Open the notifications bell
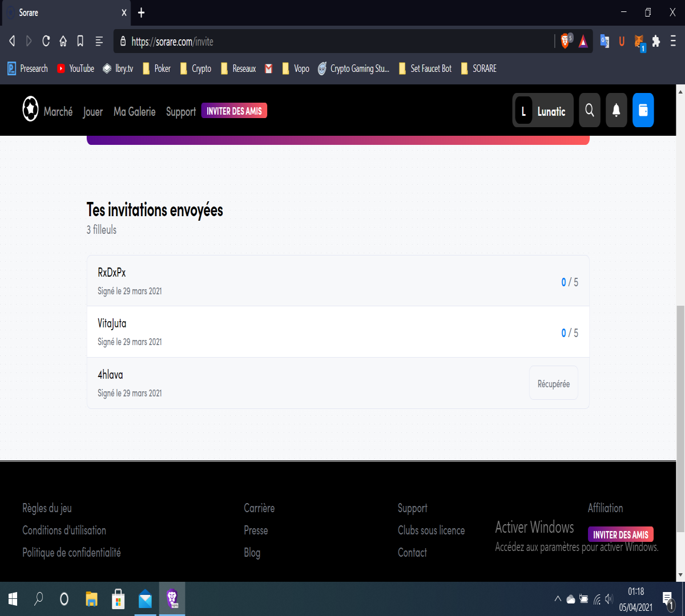685x616 pixels. 616,110
